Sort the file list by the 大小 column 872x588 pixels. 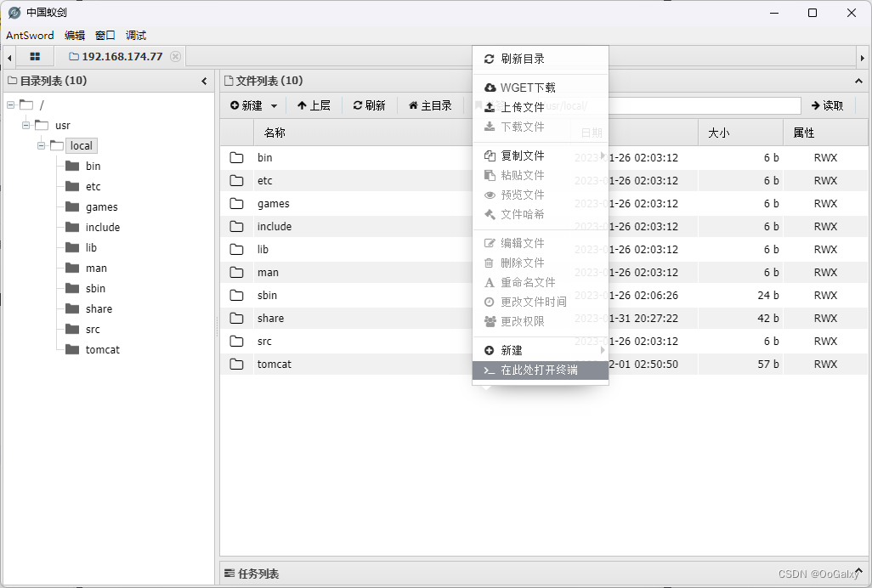pyautogui.click(x=718, y=133)
